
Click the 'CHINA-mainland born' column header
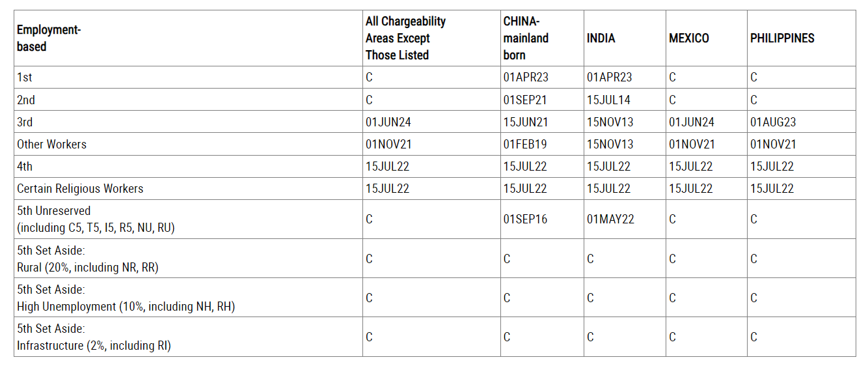pos(526,38)
